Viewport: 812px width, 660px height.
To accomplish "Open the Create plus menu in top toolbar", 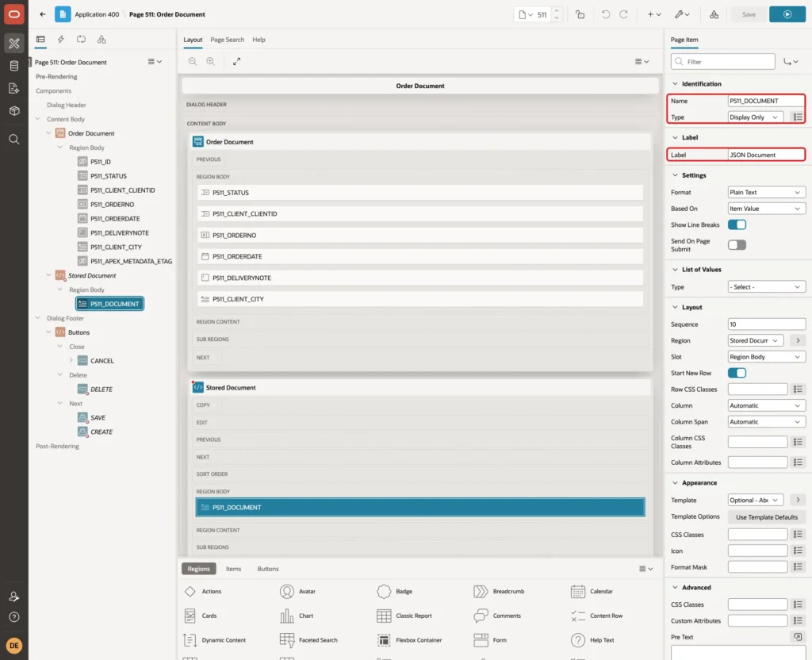I will [654, 14].
